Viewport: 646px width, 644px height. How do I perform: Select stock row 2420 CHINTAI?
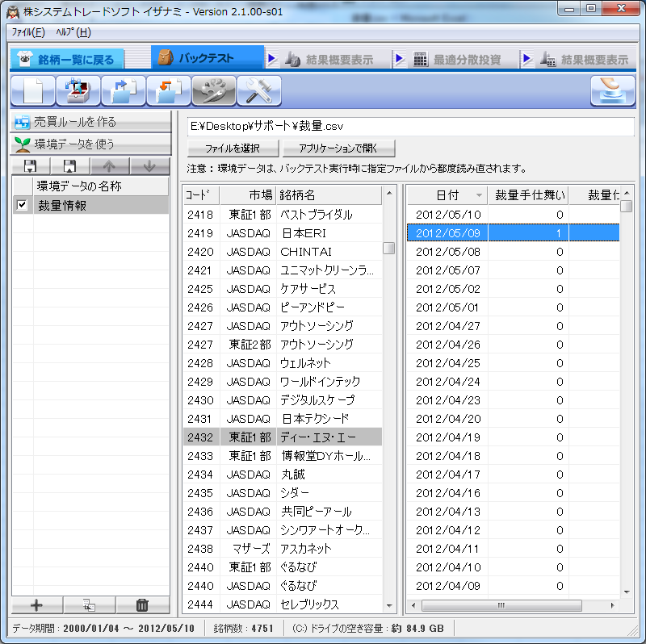(x=283, y=252)
